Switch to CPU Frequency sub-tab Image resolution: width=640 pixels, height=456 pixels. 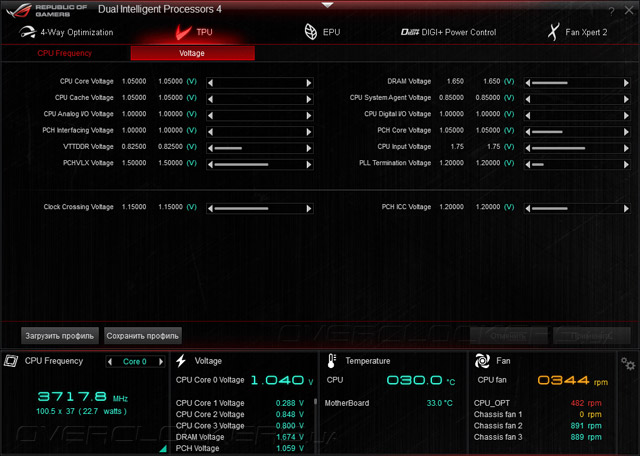pos(64,53)
